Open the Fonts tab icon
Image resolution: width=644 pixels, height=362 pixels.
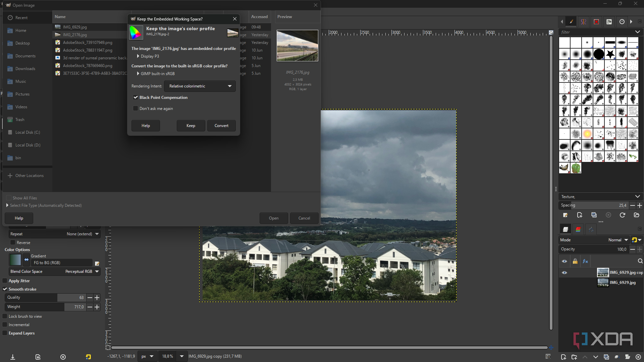[x=609, y=22]
